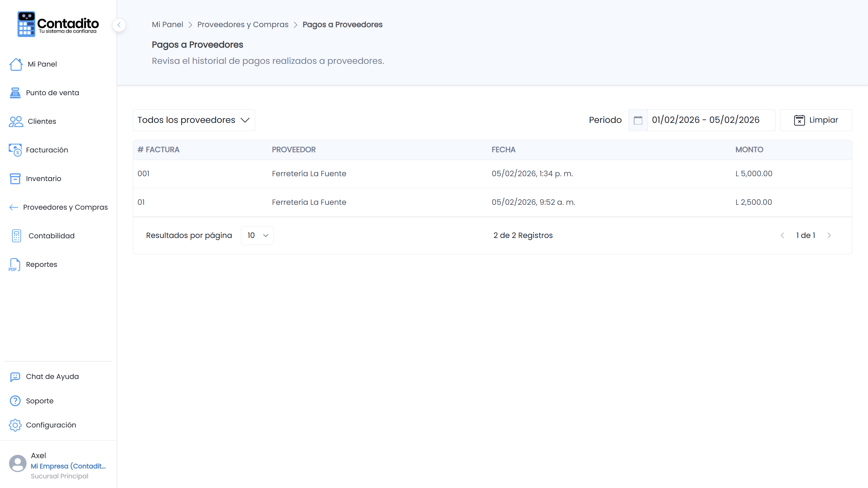Image resolution: width=868 pixels, height=488 pixels.
Task: Click the Proveedores y Compras breadcrumb
Action: (x=243, y=25)
